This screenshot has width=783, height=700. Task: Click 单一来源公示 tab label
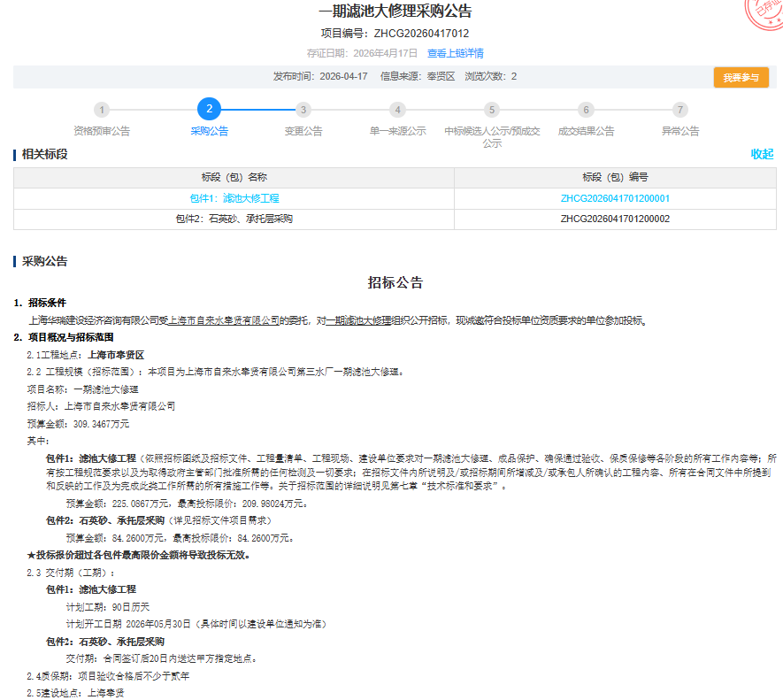[x=398, y=131]
